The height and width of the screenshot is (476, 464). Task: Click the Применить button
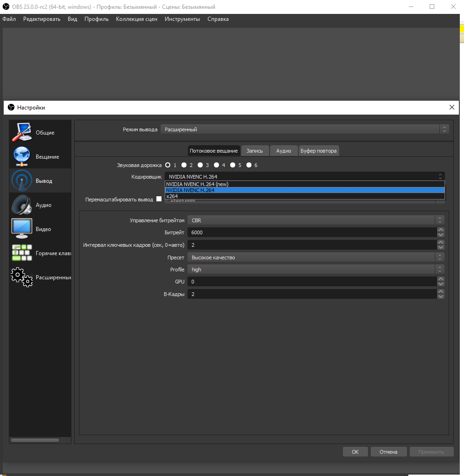(x=432, y=452)
